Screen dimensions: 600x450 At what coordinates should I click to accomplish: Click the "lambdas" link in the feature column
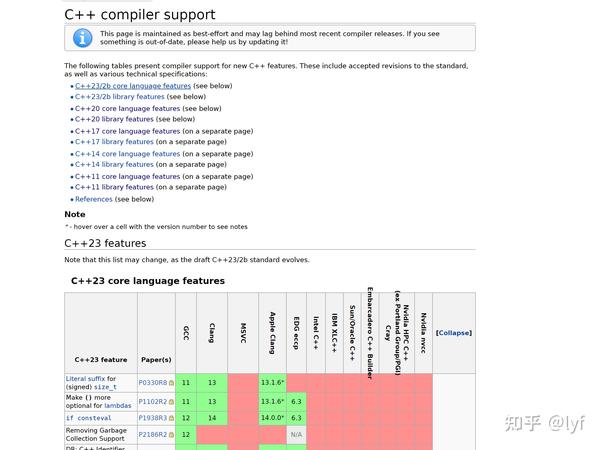[x=116, y=405]
